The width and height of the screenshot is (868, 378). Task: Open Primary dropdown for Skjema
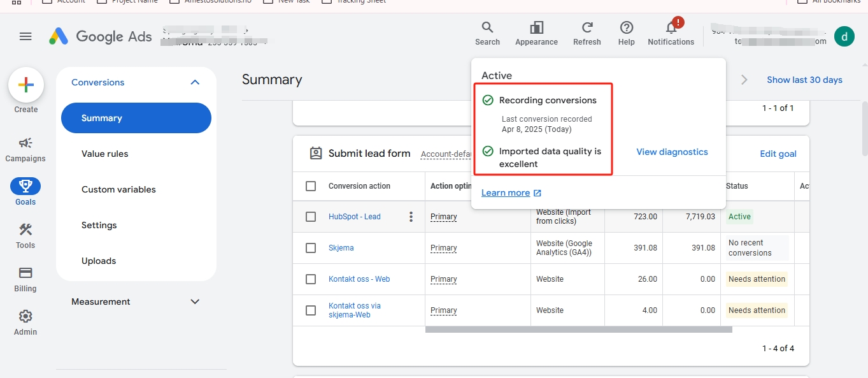coord(444,248)
